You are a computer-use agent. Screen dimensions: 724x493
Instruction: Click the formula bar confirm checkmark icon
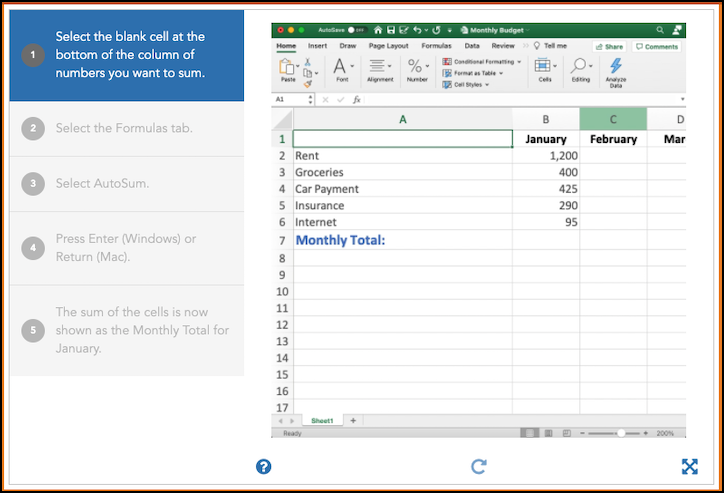[x=341, y=99]
